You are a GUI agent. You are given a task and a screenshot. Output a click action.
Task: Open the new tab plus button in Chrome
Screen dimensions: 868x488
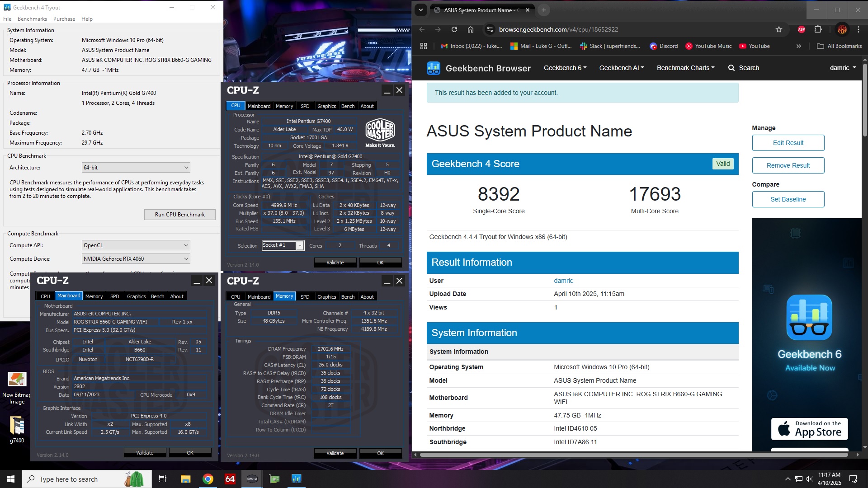coord(544,10)
